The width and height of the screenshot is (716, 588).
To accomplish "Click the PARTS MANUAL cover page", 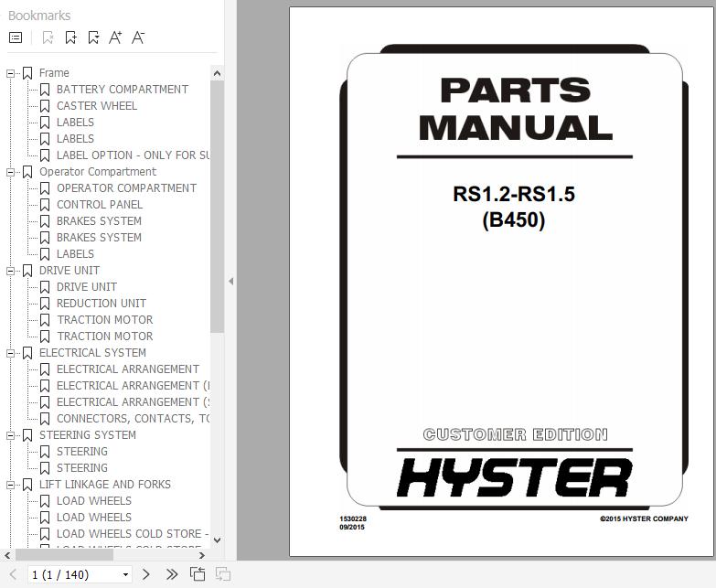I will coord(502,282).
